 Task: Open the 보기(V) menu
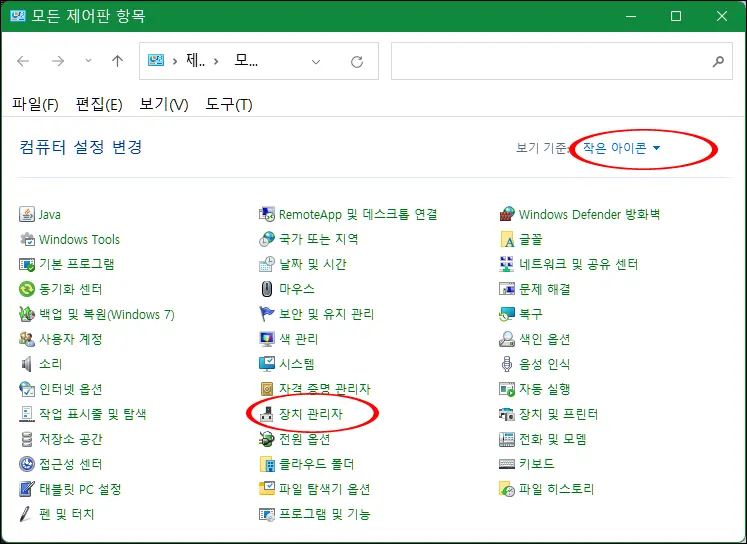[164, 104]
